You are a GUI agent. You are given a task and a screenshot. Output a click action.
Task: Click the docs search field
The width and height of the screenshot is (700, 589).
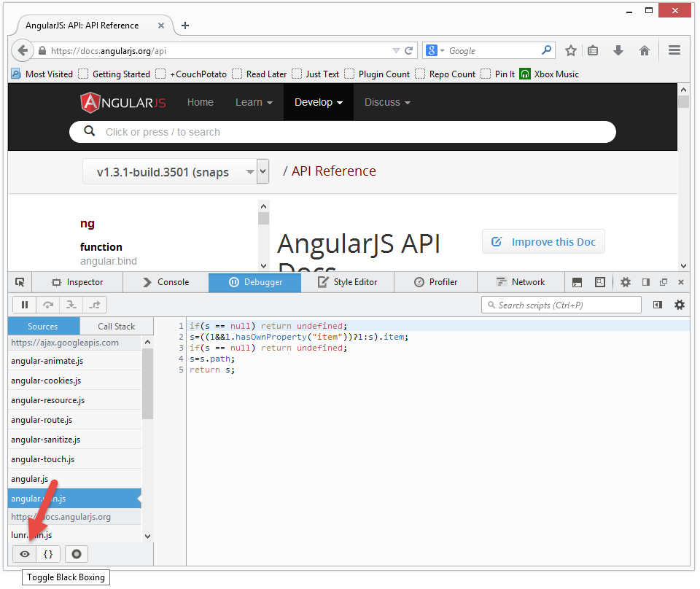click(343, 132)
